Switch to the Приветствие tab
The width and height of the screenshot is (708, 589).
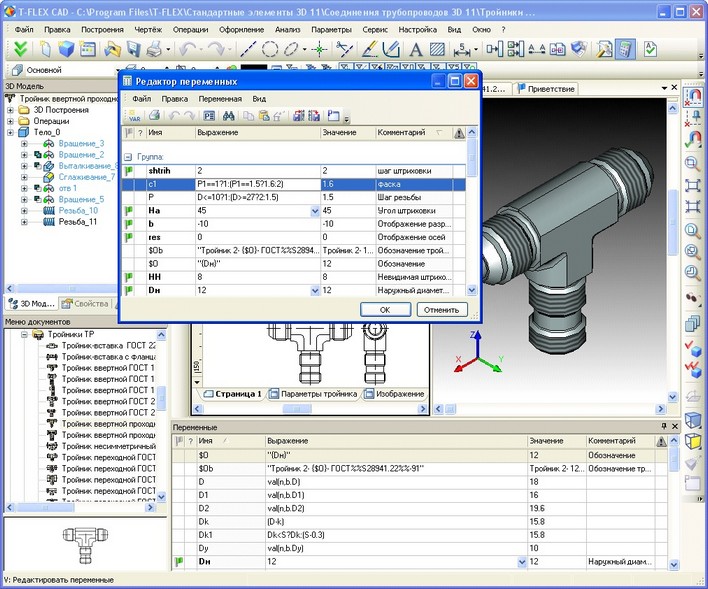pyautogui.click(x=546, y=89)
